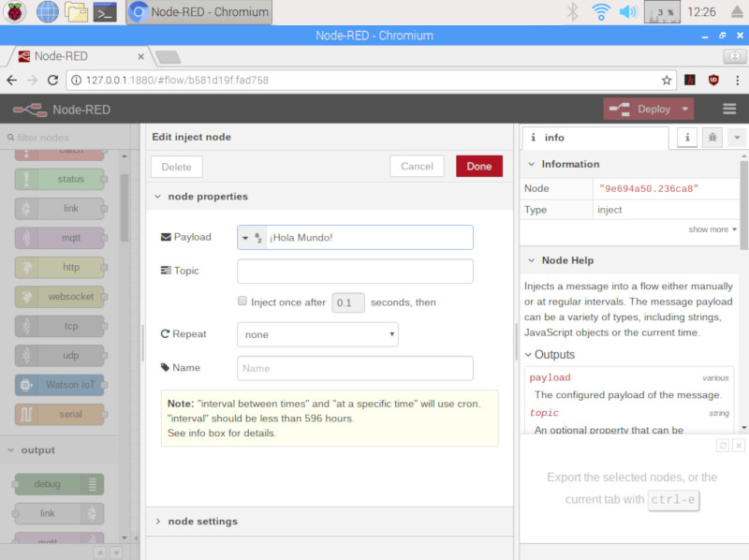
Task: Open the uBlock shield extension icon
Action: [x=713, y=80]
